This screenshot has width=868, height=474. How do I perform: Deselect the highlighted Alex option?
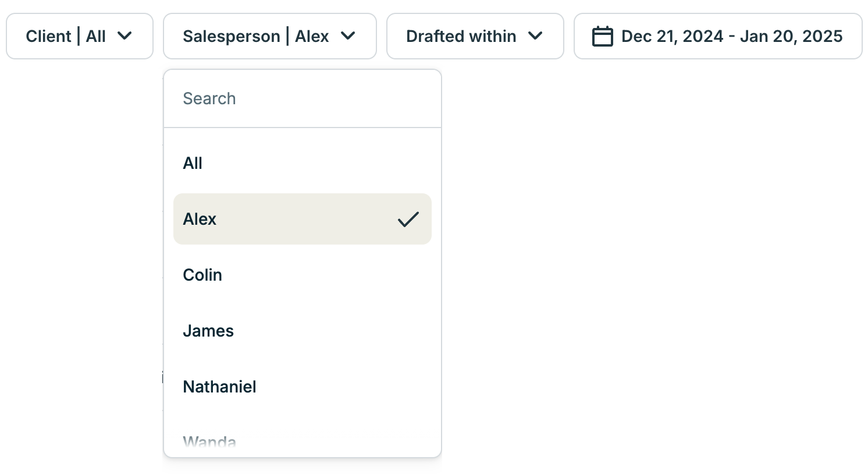click(302, 220)
